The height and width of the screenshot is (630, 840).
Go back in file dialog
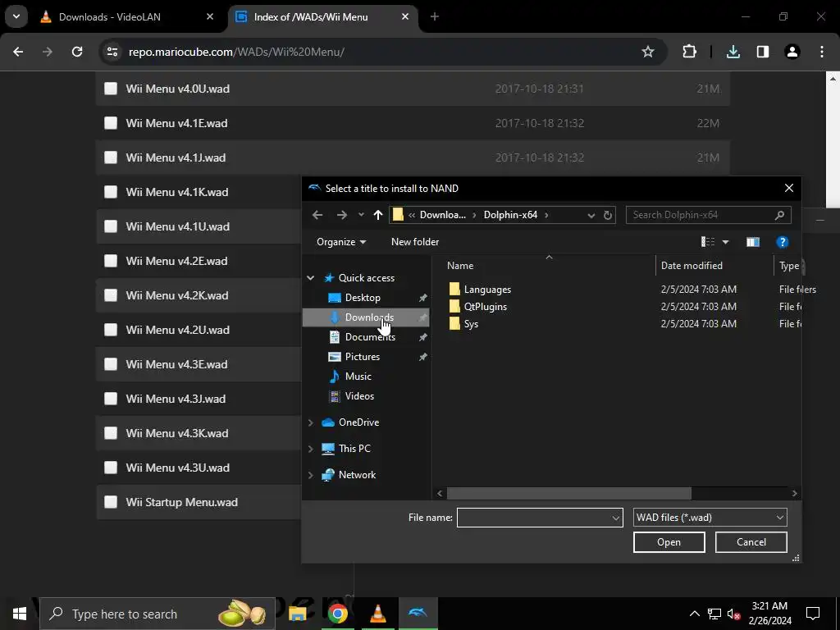click(317, 215)
